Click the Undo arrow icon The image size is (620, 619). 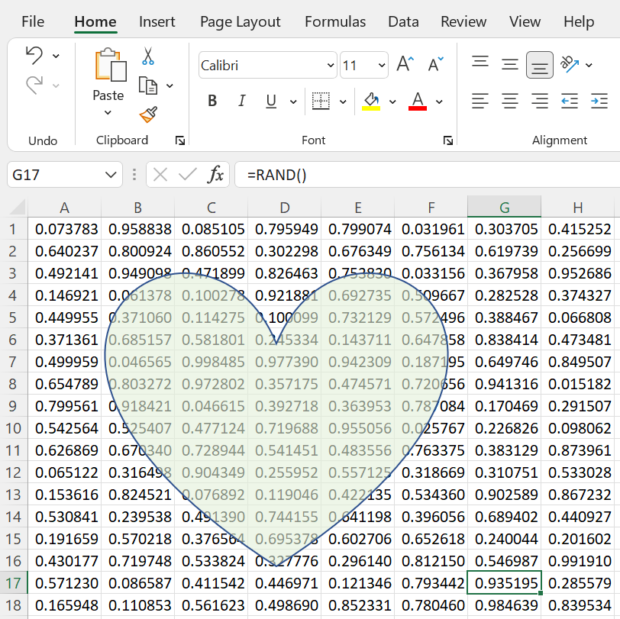34,56
